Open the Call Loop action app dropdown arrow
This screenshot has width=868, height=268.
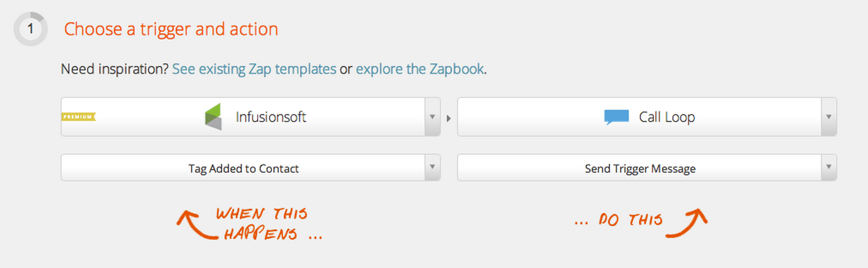pyautogui.click(x=829, y=117)
